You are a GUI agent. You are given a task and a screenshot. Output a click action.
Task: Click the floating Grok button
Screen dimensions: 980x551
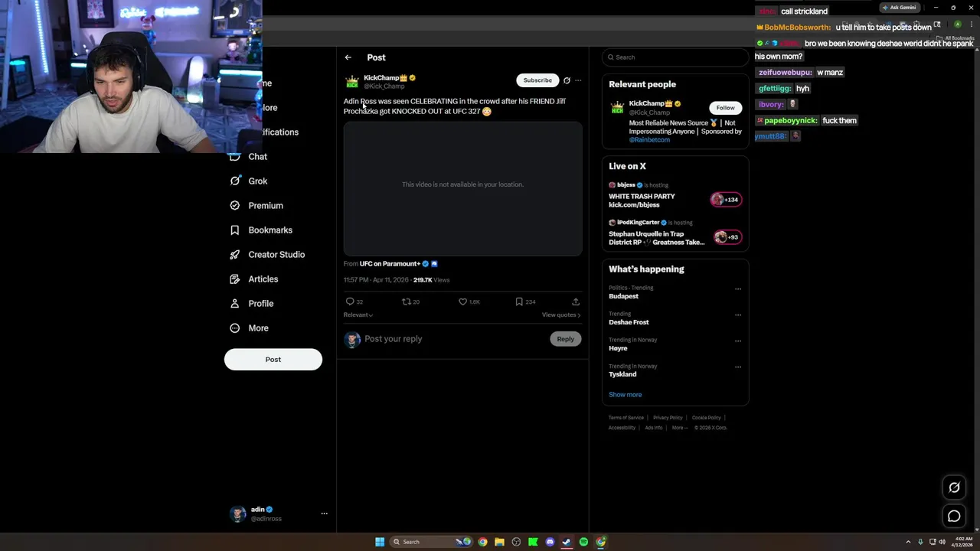point(954,487)
